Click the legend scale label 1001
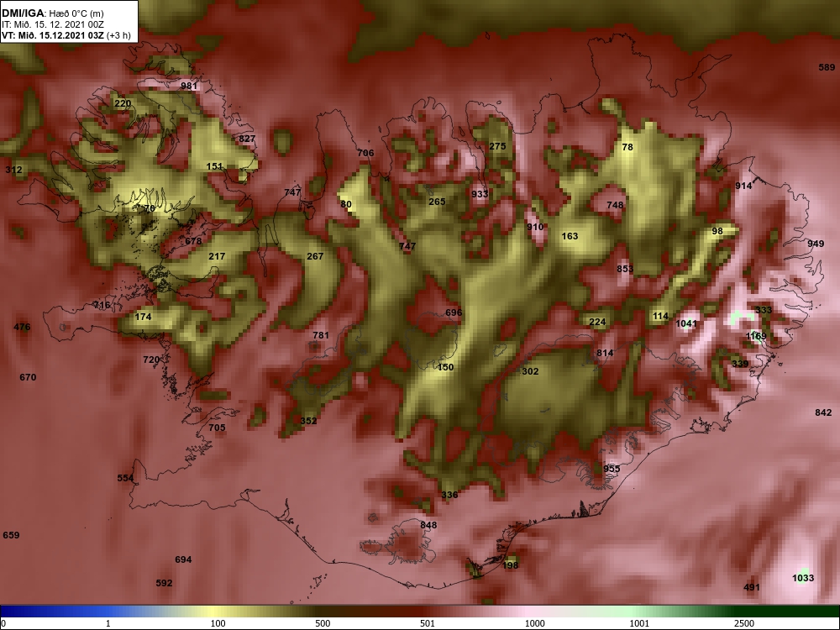The height and width of the screenshot is (630, 840). pyautogui.click(x=639, y=623)
